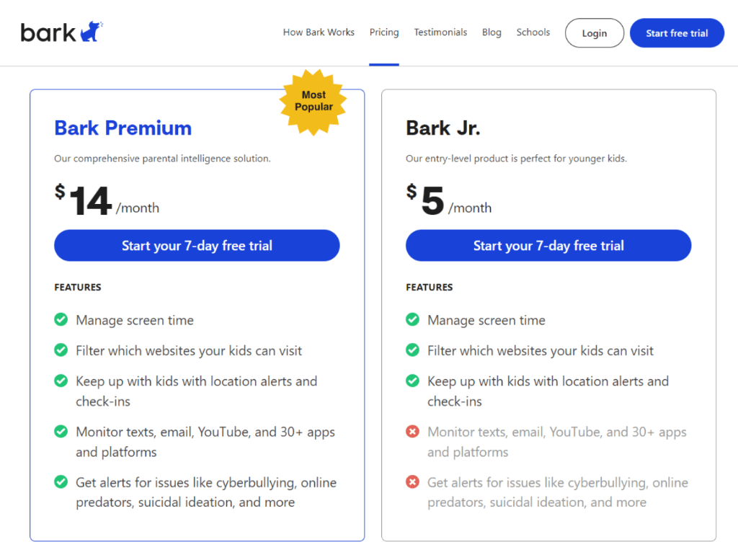738x560 pixels.
Task: Click the checkmark next to Monitor texts feature
Action: pyautogui.click(x=61, y=431)
